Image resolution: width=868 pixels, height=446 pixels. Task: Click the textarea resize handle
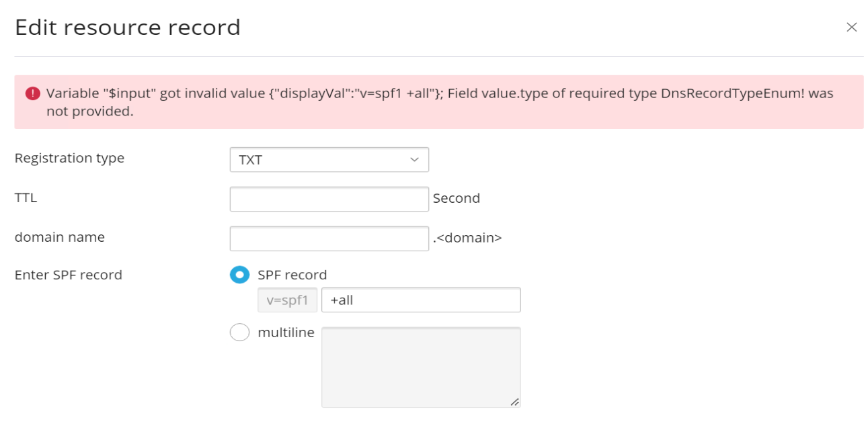click(514, 402)
